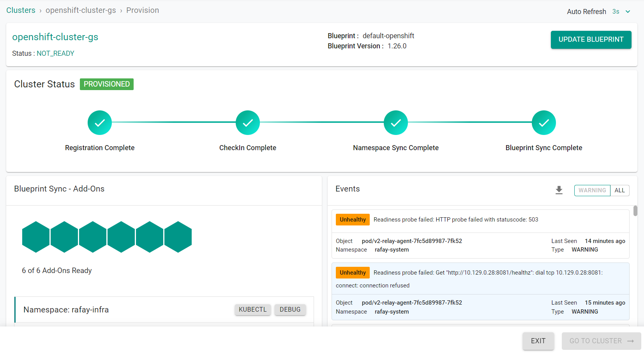
Task: Click the 'Blueprint Sync - Add-Ons' heading
Action: point(59,189)
